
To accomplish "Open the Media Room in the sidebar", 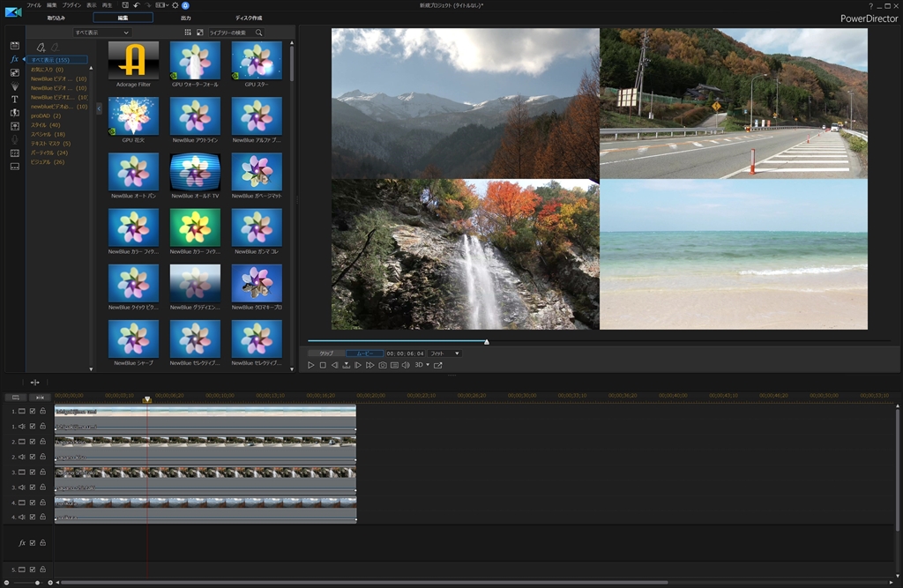I will (x=14, y=45).
